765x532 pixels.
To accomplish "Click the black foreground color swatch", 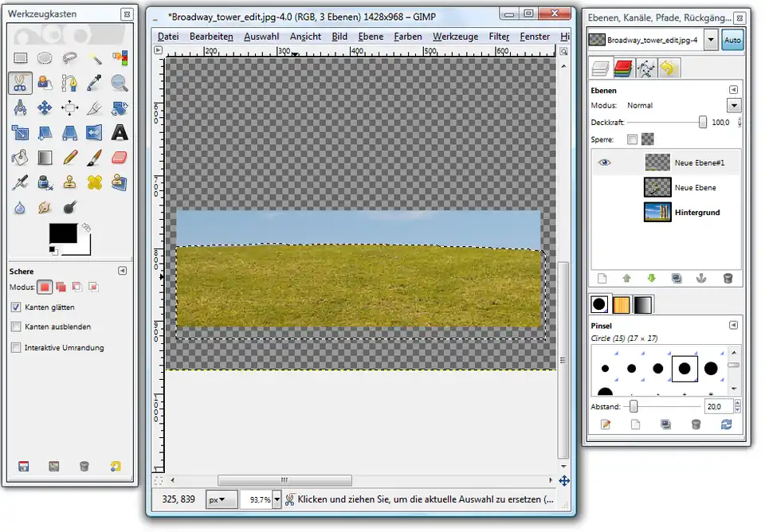I will (63, 233).
